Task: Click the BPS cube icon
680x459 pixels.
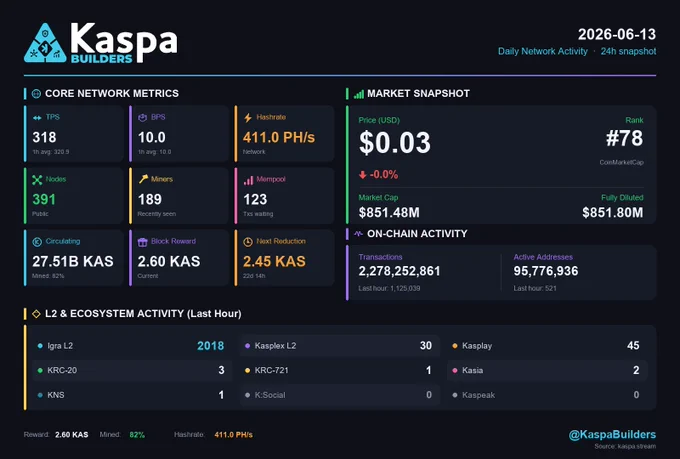Action: 142,118
